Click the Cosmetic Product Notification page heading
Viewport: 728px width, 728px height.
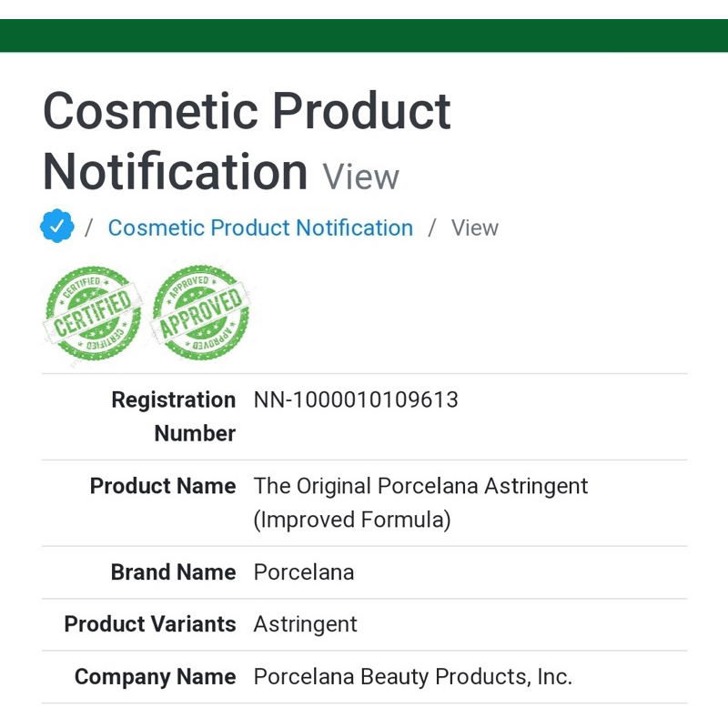tap(247, 141)
